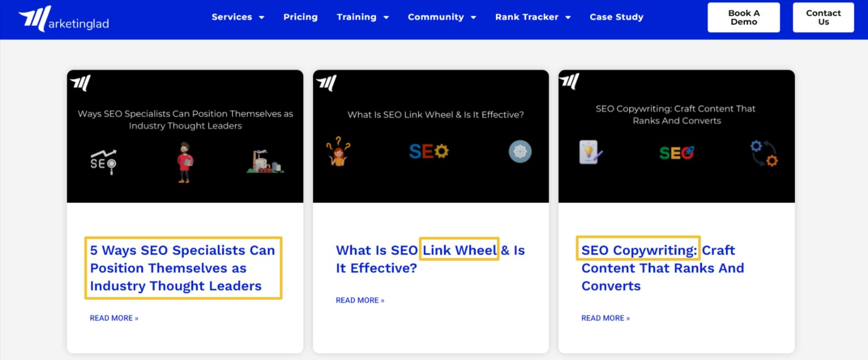Click the colorful SEO target logo in the Copywriting card
Image resolution: width=868 pixels, height=360 pixels.
[676, 153]
